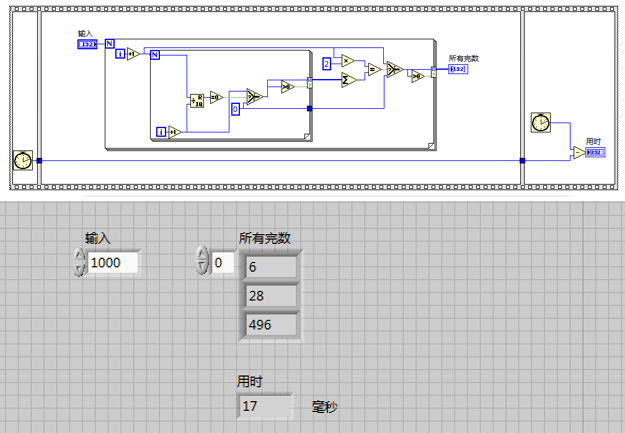
Task: Select the Add Array Elements sigma node
Action: tap(349, 80)
